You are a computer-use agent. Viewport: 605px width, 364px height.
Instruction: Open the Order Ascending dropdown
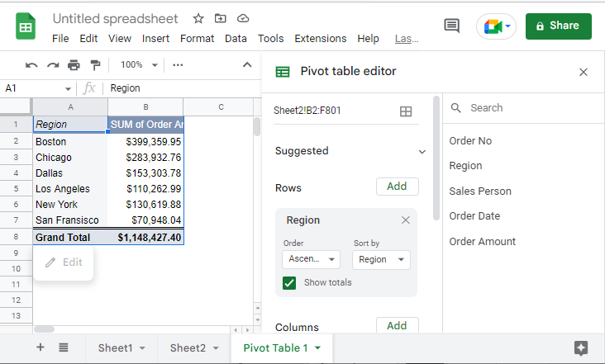(311, 259)
